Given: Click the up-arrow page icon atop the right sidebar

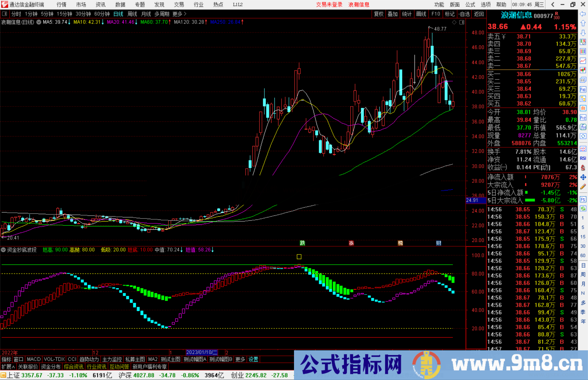Looking at the screenshot, I should click(x=583, y=23).
